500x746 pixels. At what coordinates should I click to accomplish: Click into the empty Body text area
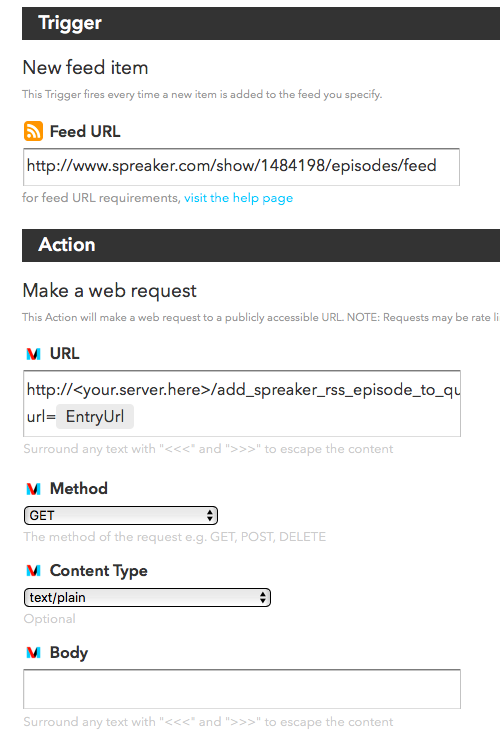(x=242, y=689)
